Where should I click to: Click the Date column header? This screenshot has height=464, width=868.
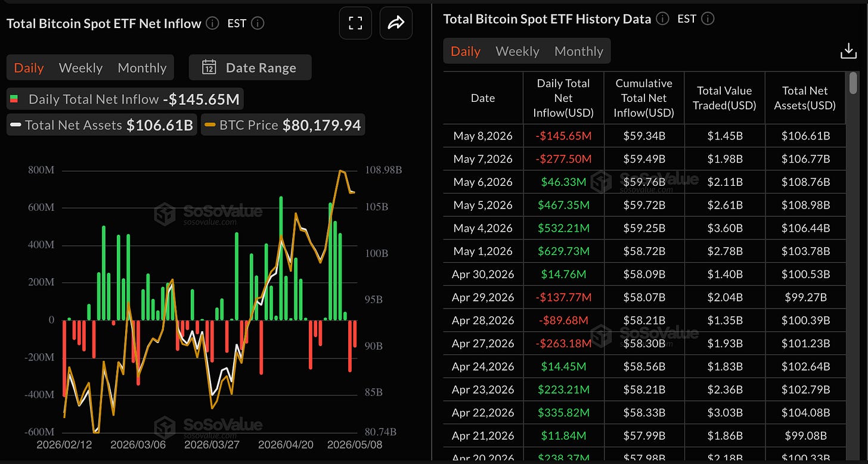tap(483, 98)
